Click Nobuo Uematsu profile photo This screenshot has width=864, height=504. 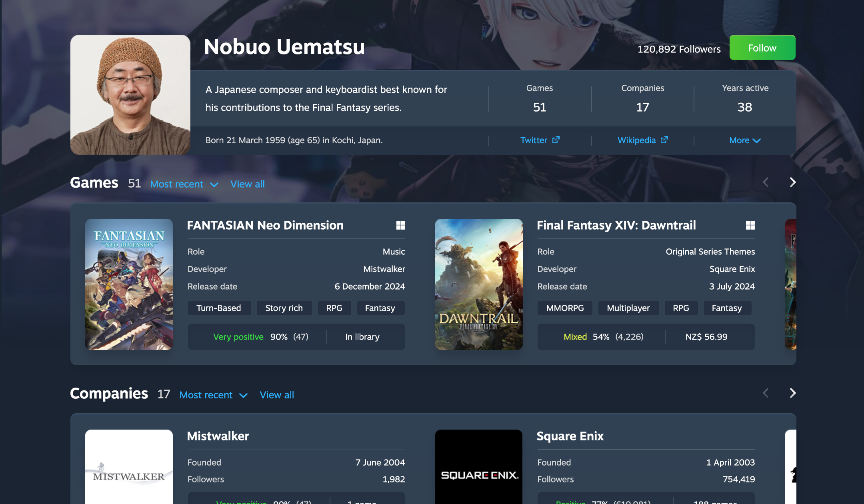tap(130, 95)
